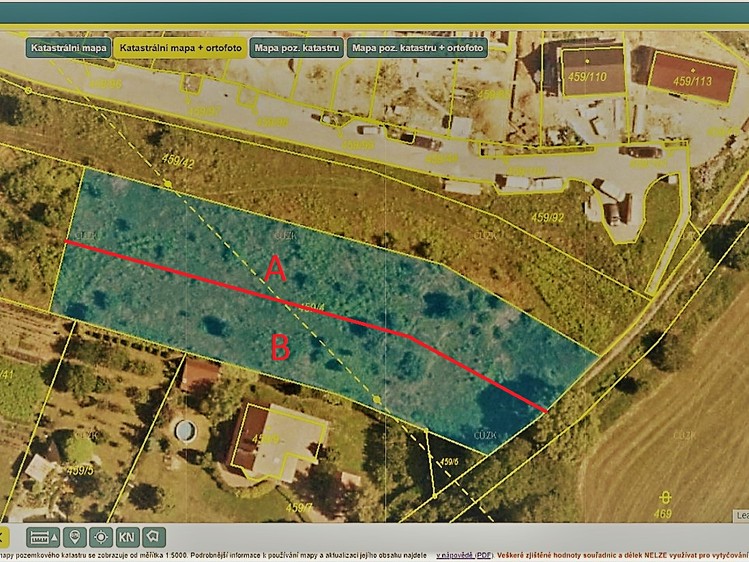Click parcel label 459/110 building
The height and width of the screenshot is (562, 749).
[x=587, y=76]
